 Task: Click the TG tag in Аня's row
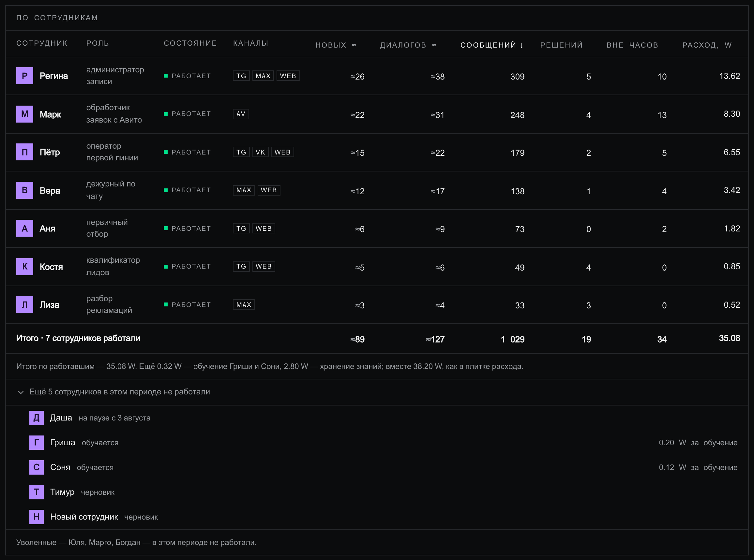pyautogui.click(x=241, y=228)
